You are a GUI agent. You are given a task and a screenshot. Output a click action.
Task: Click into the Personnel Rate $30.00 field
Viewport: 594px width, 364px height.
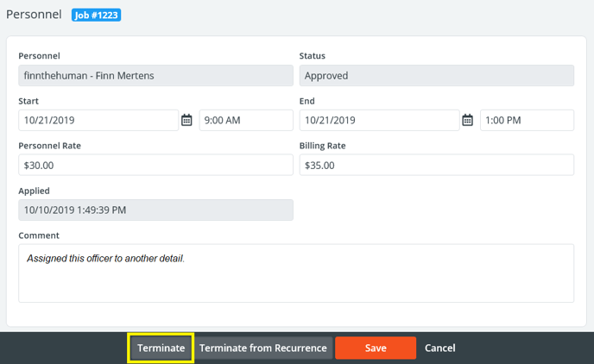pos(155,166)
